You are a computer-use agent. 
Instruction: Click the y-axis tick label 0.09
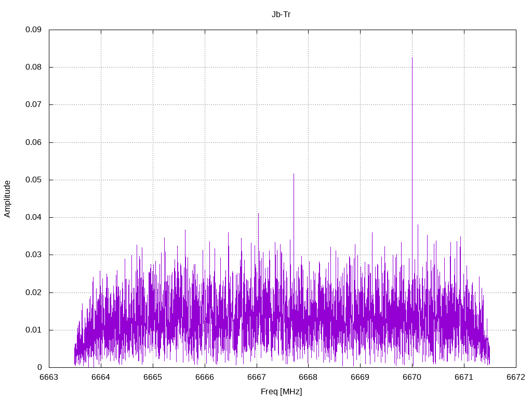click(34, 30)
